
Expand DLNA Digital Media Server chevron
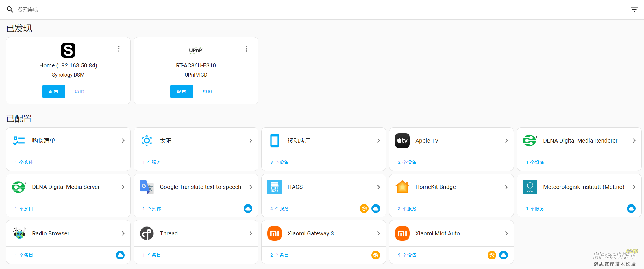123,187
